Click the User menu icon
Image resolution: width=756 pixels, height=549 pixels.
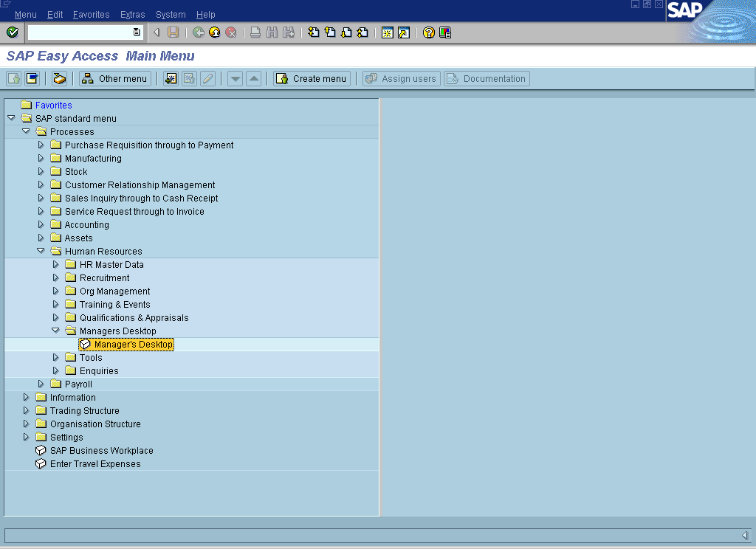pyautogui.click(x=13, y=78)
